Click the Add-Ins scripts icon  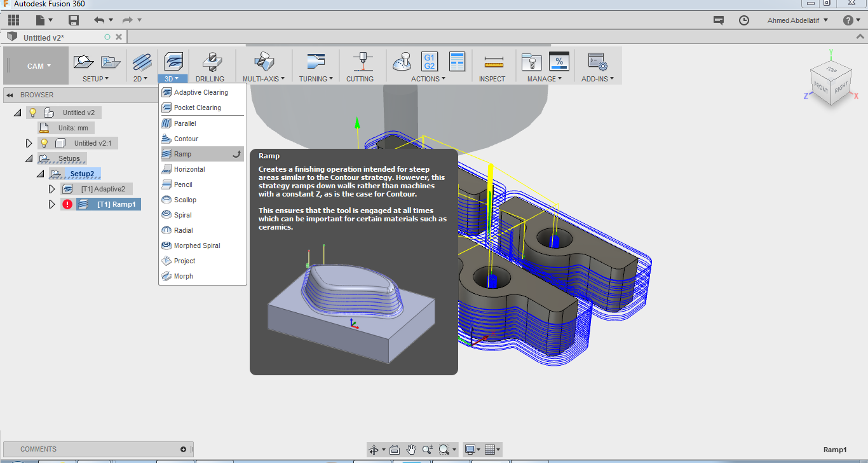597,62
